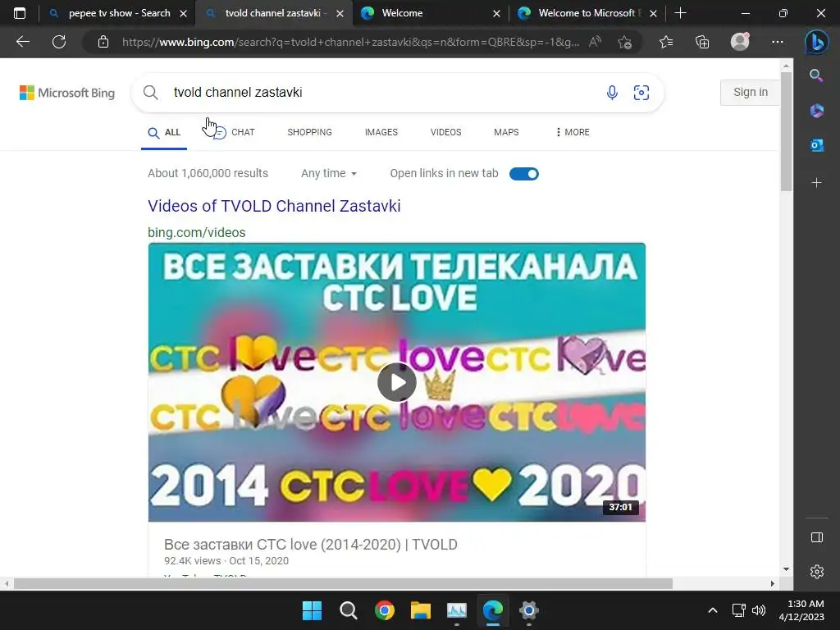Open the VIDEOS search tab
The width and height of the screenshot is (840, 630).
[445, 132]
